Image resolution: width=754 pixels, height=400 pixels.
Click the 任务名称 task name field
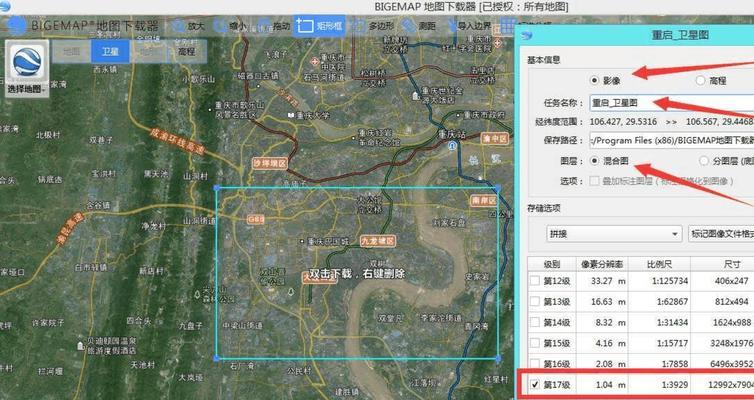[672, 103]
